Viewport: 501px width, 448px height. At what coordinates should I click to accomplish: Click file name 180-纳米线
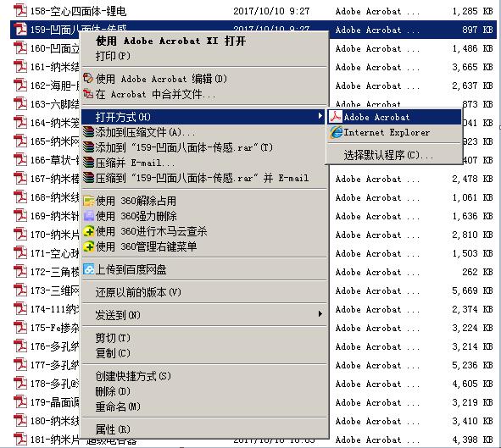(x=54, y=421)
